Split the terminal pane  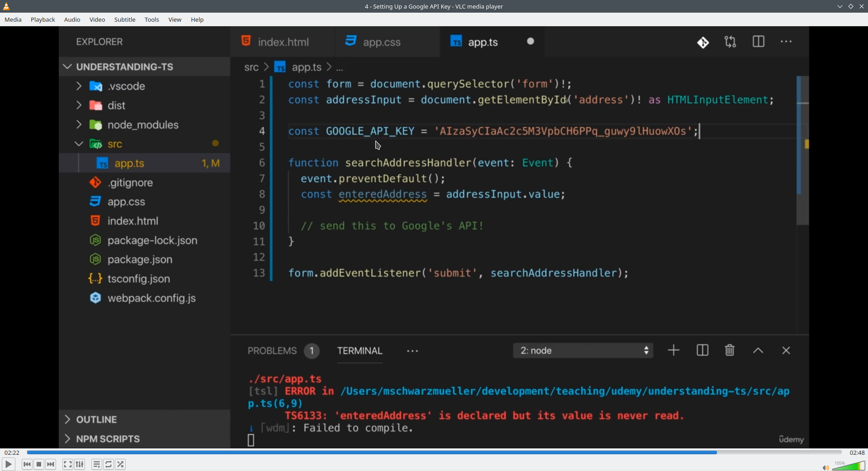click(x=703, y=350)
